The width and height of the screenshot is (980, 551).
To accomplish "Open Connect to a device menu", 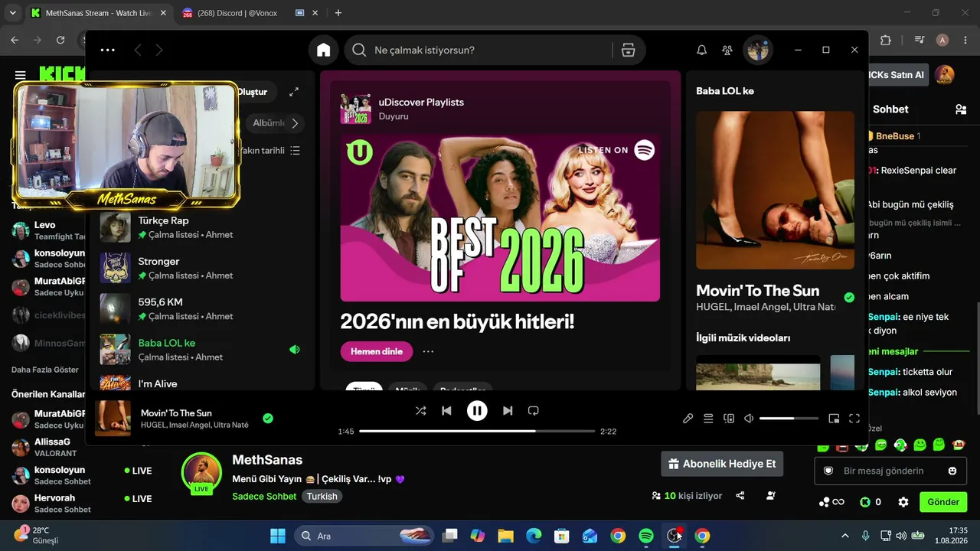I will click(729, 419).
